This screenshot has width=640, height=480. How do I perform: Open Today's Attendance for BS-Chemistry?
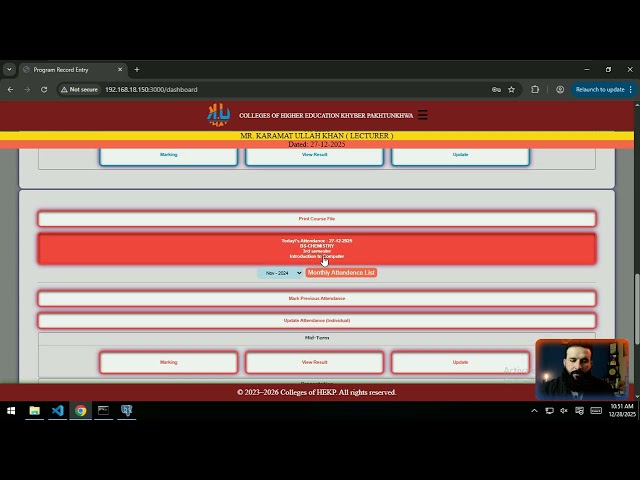[x=317, y=249]
